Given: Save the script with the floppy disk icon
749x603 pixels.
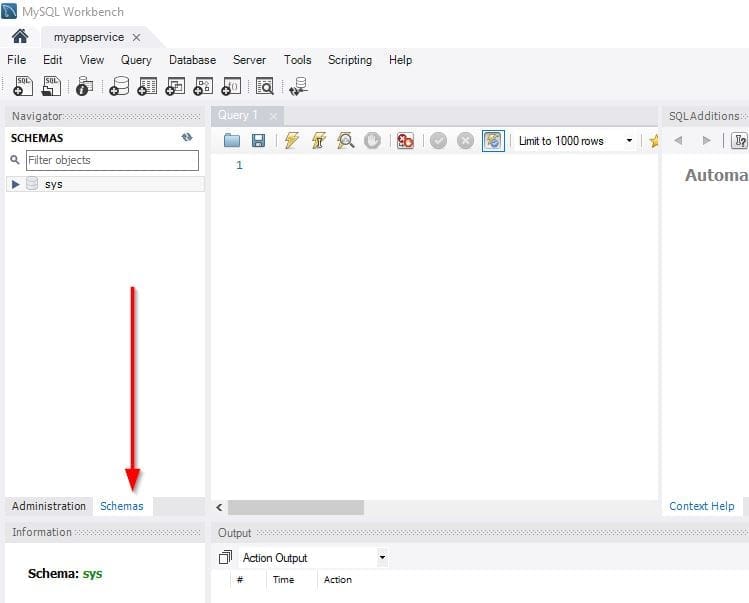Looking at the screenshot, I should pyautogui.click(x=258, y=141).
